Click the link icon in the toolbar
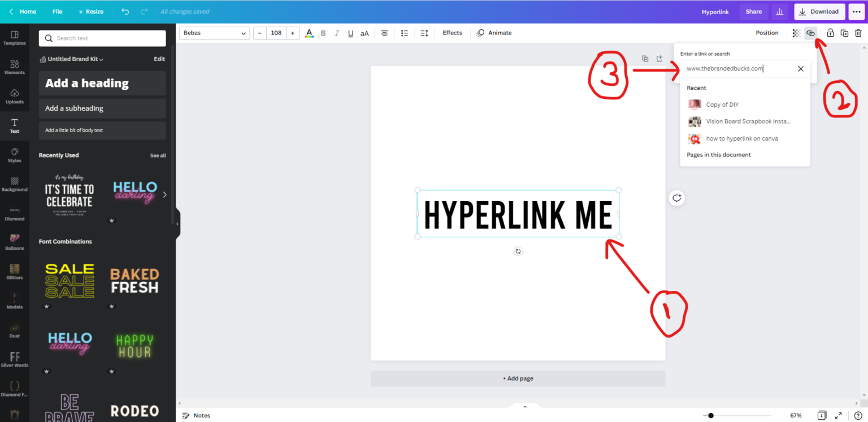 (810, 33)
